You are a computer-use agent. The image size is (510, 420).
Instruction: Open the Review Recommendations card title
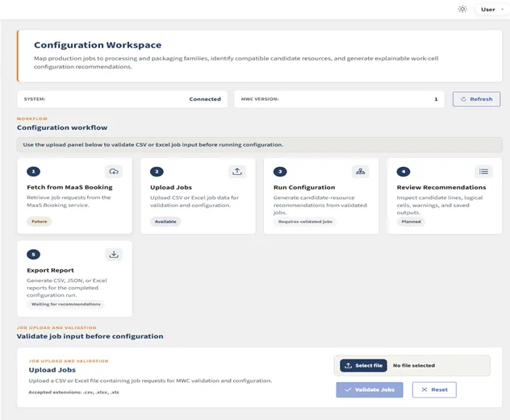tap(441, 187)
